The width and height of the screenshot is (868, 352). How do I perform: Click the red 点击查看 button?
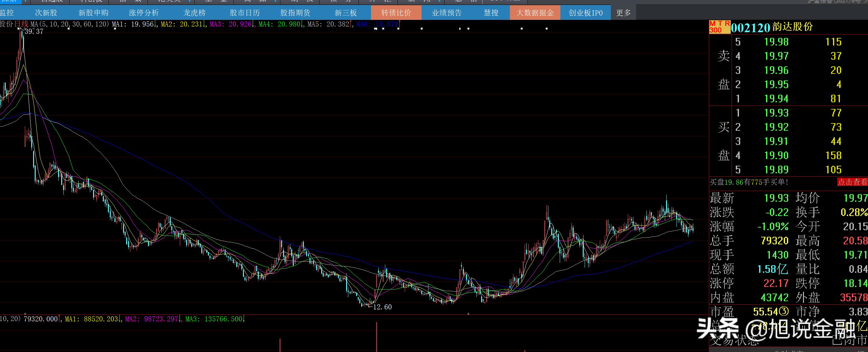point(852,182)
